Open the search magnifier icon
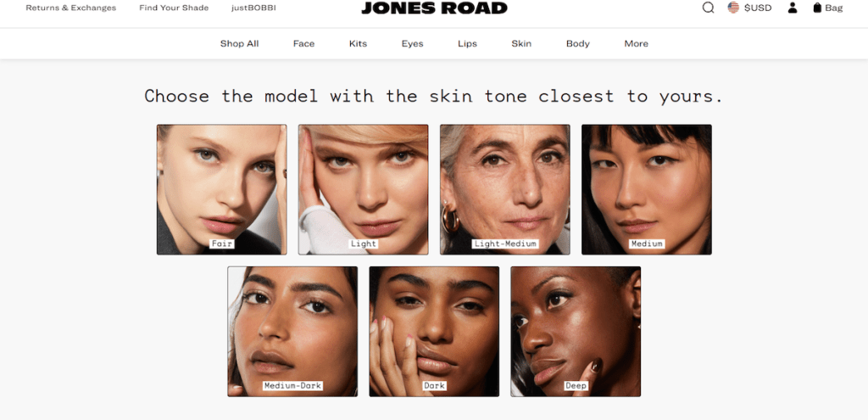Viewport: 868px width, 420px height. pos(708,8)
